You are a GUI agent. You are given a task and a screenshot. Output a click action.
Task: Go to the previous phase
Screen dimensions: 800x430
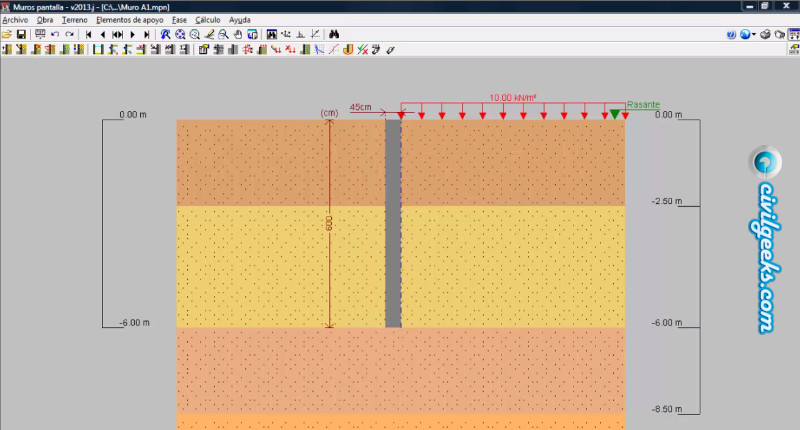click(103, 34)
